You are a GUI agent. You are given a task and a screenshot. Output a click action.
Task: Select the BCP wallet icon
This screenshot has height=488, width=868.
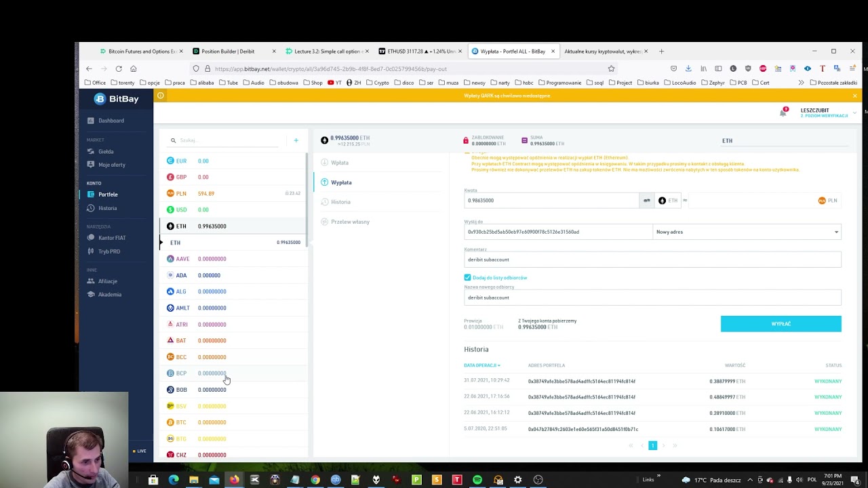170,373
